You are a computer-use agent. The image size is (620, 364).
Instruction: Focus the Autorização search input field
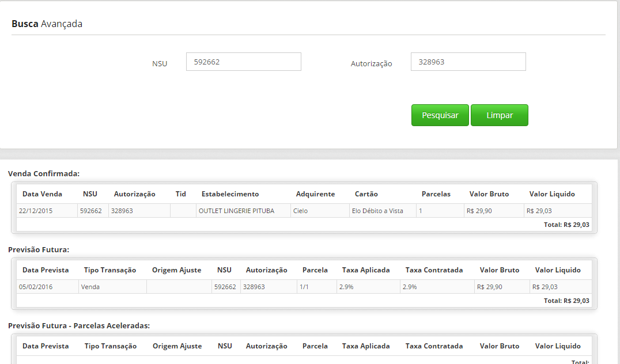[468, 62]
